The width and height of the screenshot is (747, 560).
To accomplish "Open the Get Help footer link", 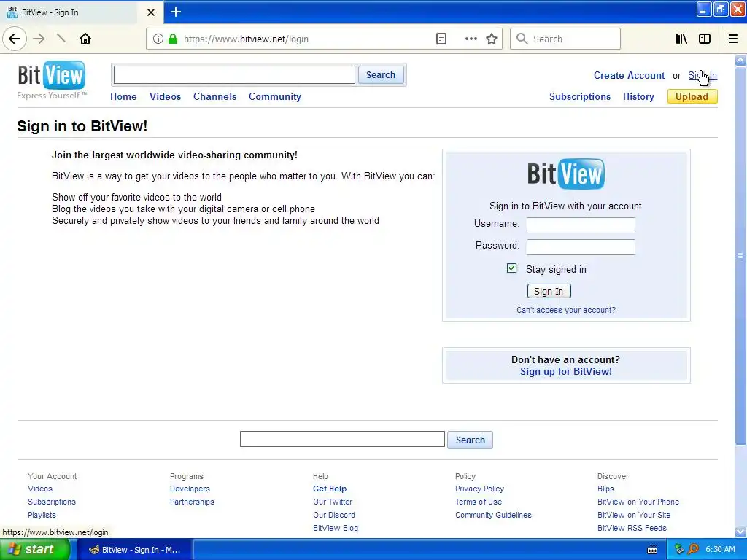I will point(330,489).
